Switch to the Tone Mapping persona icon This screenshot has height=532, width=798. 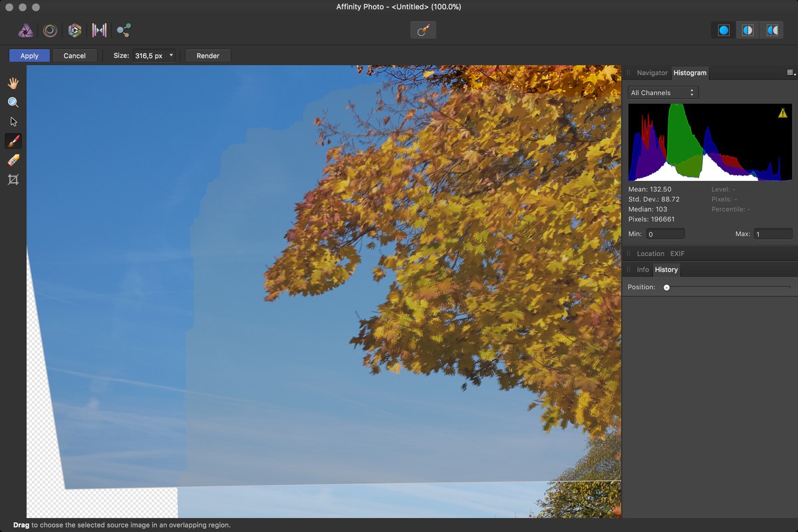[99, 30]
